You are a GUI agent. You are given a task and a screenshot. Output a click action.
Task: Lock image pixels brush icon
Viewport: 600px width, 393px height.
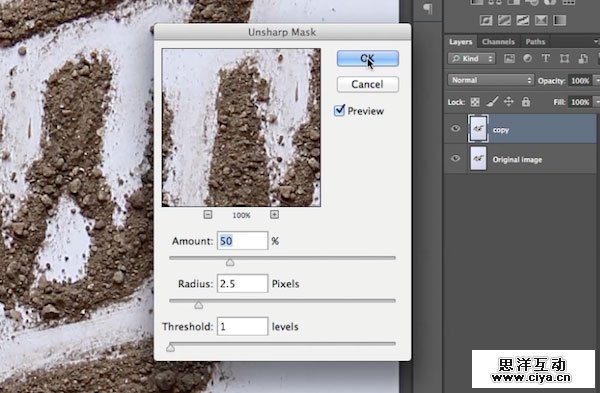(x=492, y=102)
